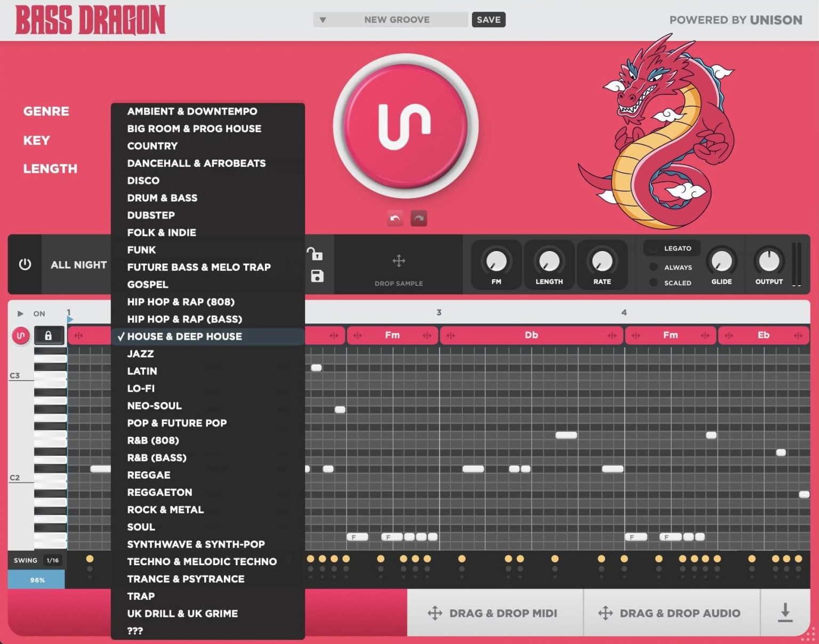Click the lock icon beside the piano keyboard

49,335
